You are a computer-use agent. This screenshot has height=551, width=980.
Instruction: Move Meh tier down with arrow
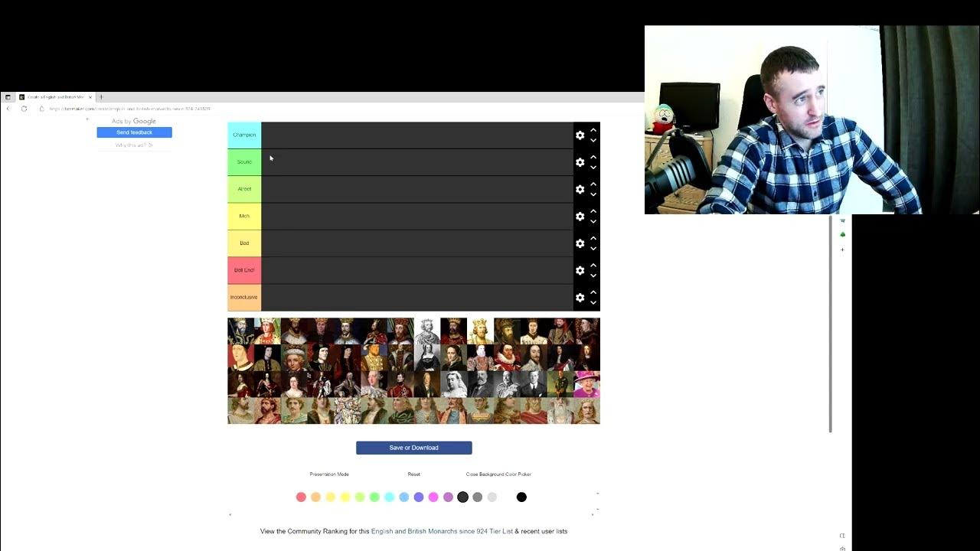593,222
